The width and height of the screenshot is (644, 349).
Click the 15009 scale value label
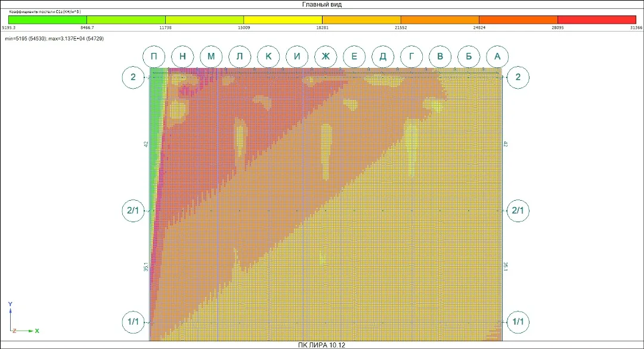point(244,28)
